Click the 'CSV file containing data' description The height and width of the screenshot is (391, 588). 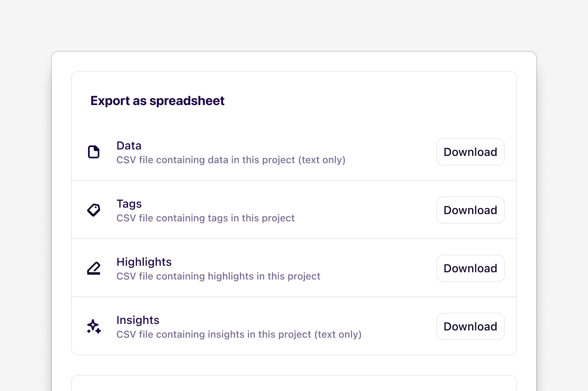pyautogui.click(x=206, y=160)
